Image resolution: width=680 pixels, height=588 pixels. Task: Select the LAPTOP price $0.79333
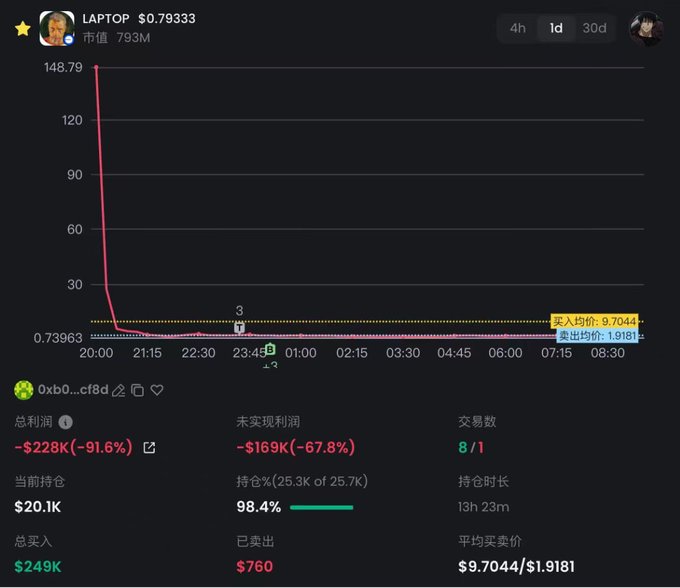pyautogui.click(x=167, y=19)
